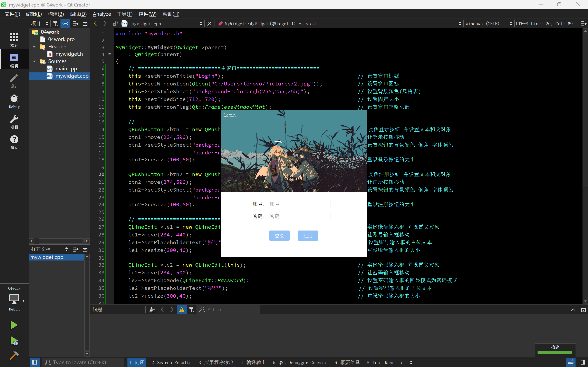
Task: Collapse the Sources folder
Action: pyautogui.click(x=34, y=61)
